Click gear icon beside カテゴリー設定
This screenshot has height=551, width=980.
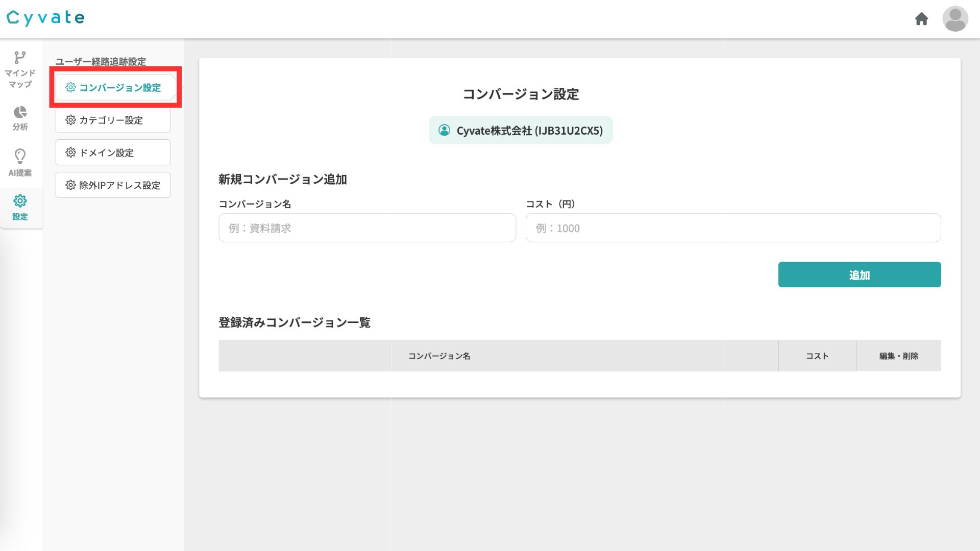pyautogui.click(x=70, y=120)
